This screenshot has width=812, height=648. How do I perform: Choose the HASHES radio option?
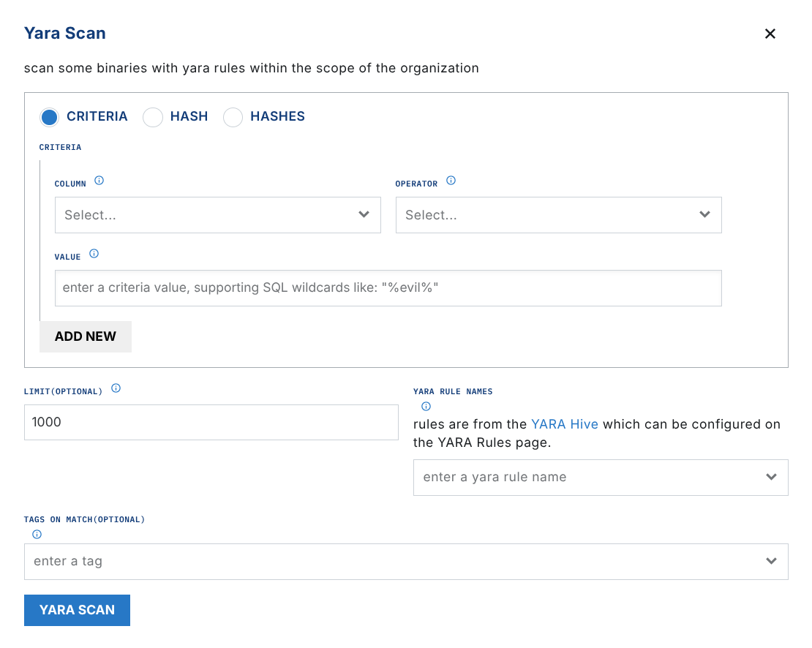[x=233, y=117]
